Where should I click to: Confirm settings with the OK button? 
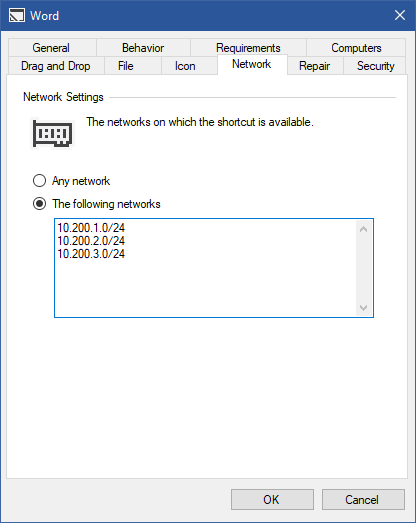point(272,499)
